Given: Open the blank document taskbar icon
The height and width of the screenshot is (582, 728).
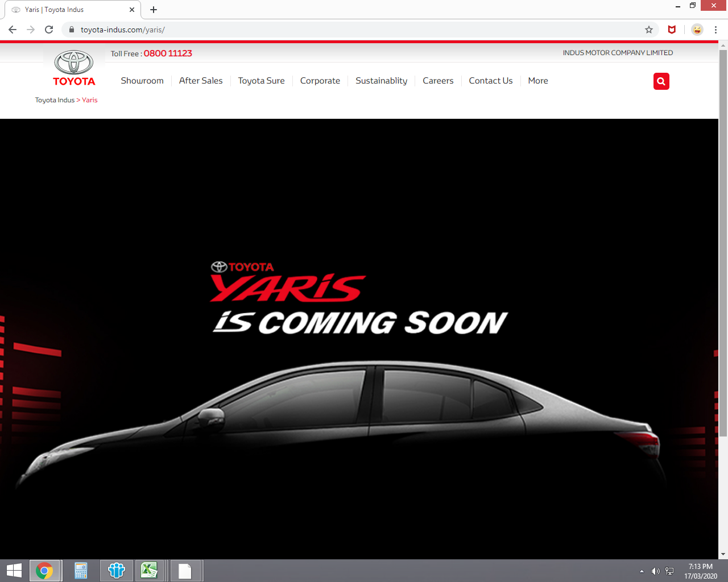Looking at the screenshot, I should 185,571.
